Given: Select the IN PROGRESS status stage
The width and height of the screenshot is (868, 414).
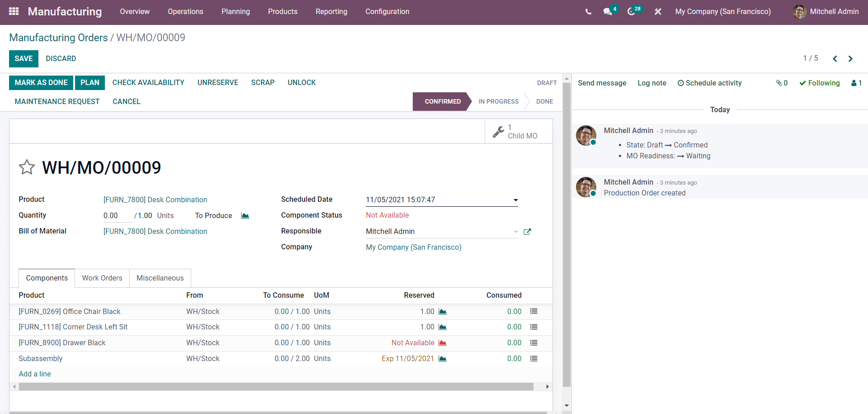Looking at the screenshot, I should click(x=499, y=102).
